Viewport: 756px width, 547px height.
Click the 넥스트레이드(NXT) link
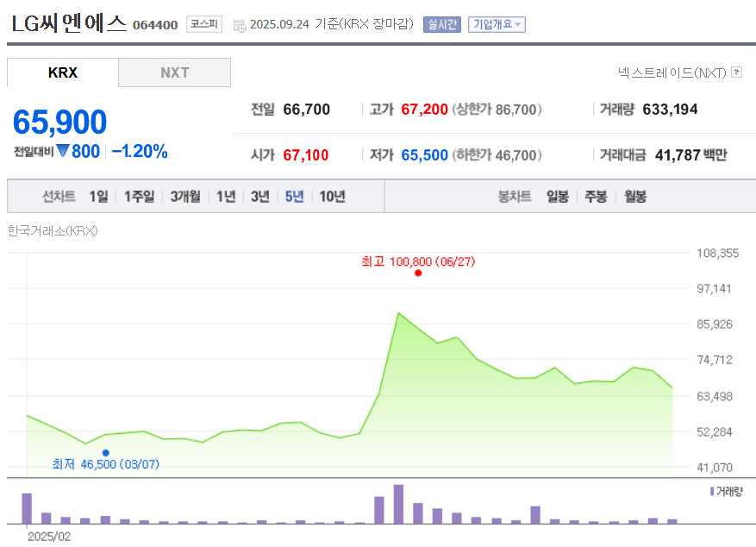tap(672, 72)
